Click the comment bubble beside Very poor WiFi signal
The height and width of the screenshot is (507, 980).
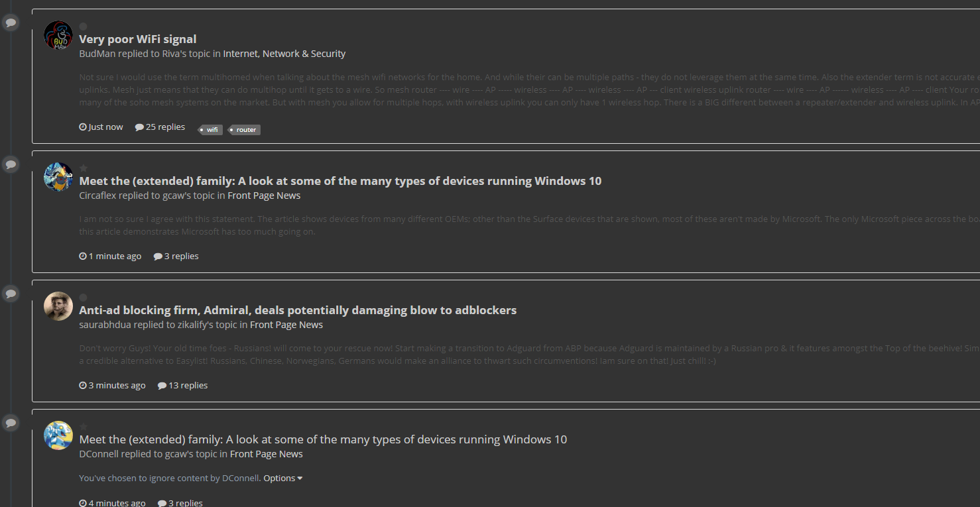pyautogui.click(x=10, y=23)
